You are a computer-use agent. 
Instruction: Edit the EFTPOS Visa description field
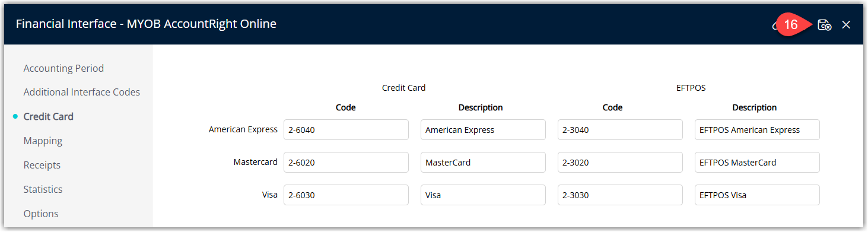click(x=757, y=195)
